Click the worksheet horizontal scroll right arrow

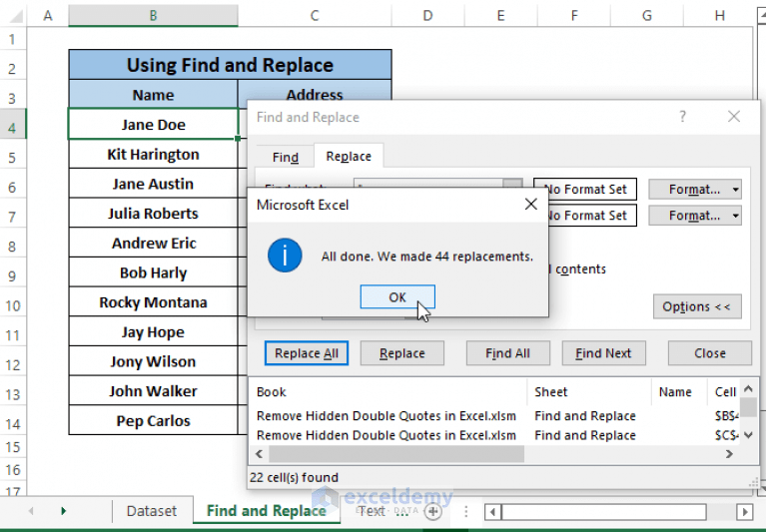pyautogui.click(x=744, y=512)
